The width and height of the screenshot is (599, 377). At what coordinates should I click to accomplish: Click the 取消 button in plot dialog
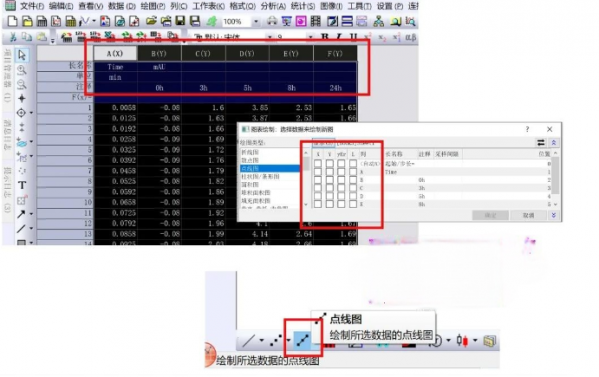click(x=528, y=215)
